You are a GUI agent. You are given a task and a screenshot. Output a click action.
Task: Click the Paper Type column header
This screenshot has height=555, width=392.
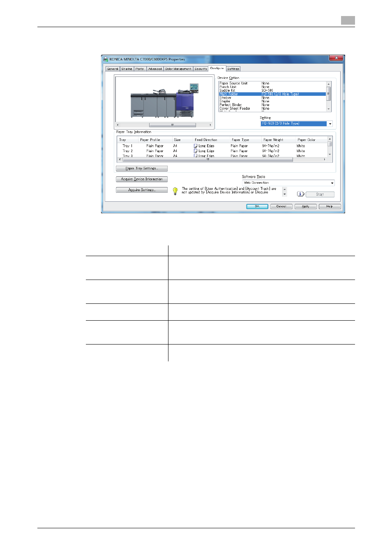pyautogui.click(x=246, y=140)
